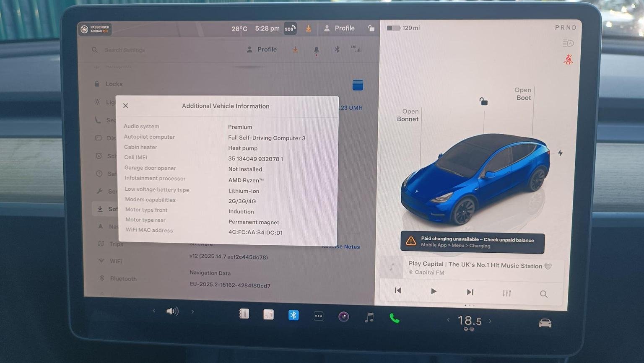Toggle the charge port lightning icon
The height and width of the screenshot is (363, 644).
[560, 153]
